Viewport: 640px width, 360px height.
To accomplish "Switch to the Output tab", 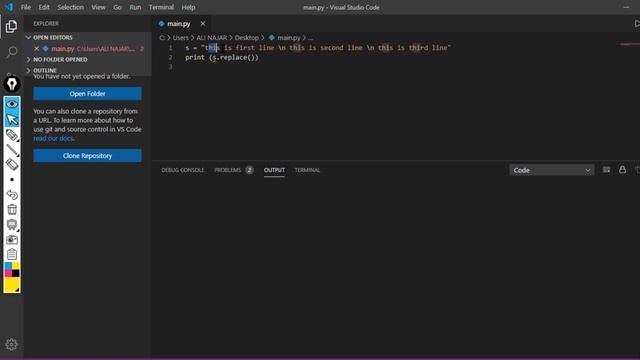I will click(274, 170).
